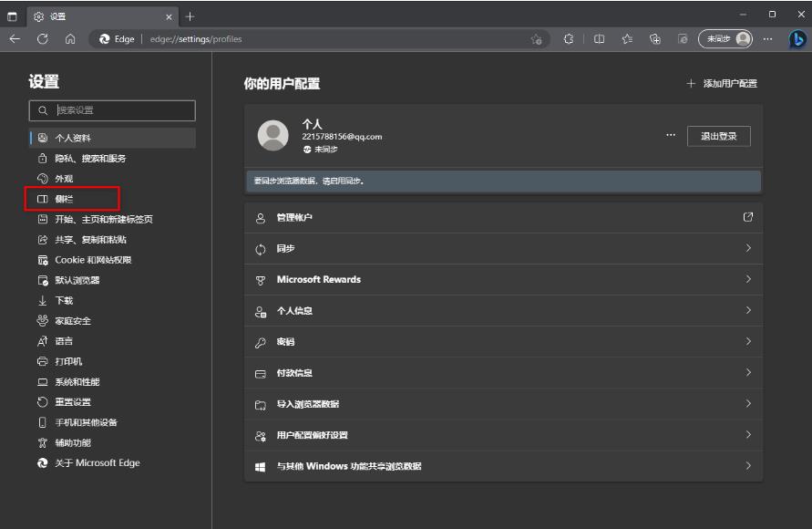Expand the 用户配置偏好设置 row chevron

click(x=748, y=435)
